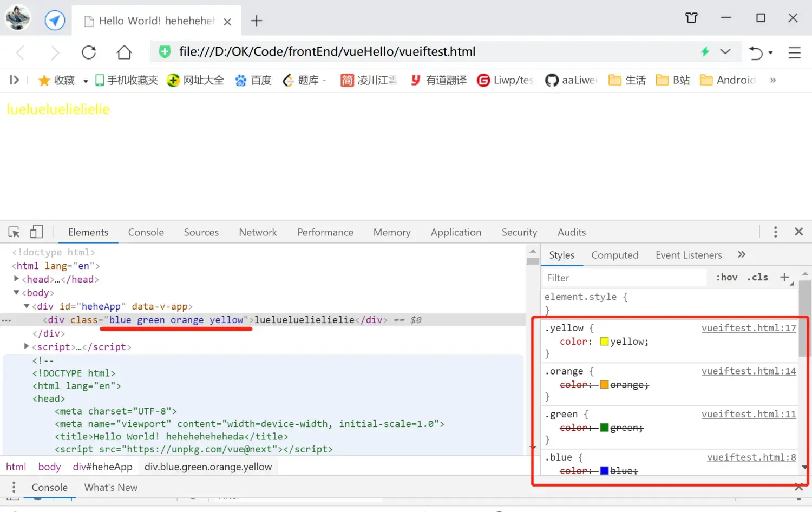Click the skin shirt icon in title bar
The image size is (812, 512).
pyautogui.click(x=691, y=18)
